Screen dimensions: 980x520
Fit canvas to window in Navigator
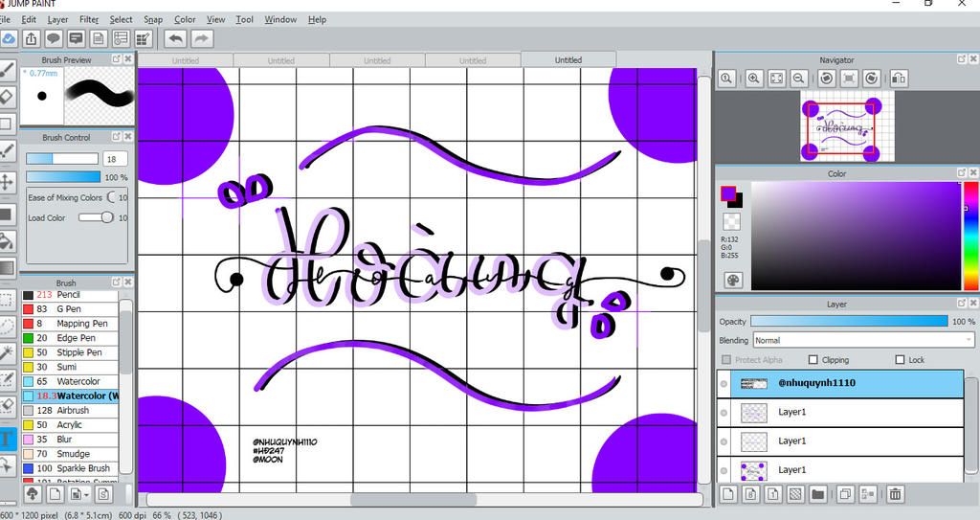pos(776,79)
